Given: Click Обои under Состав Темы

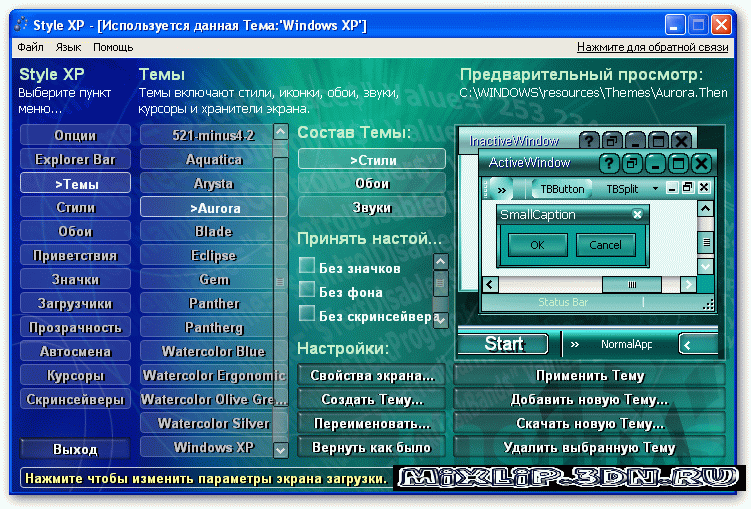Looking at the screenshot, I should coord(372,183).
